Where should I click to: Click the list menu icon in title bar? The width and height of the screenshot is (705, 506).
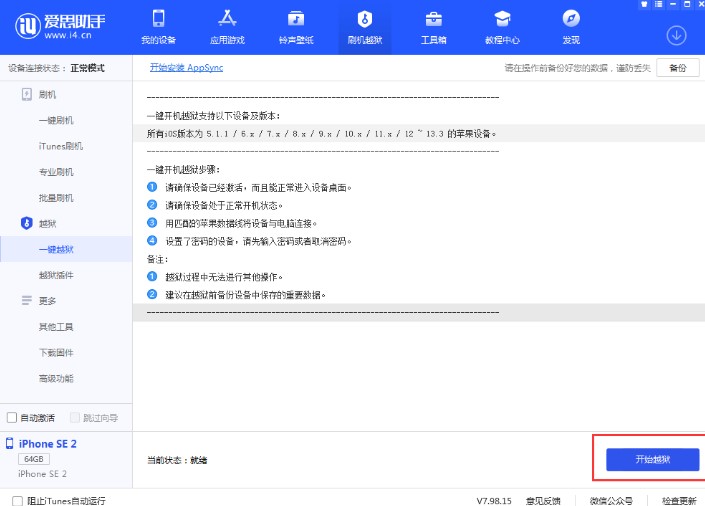click(x=658, y=4)
